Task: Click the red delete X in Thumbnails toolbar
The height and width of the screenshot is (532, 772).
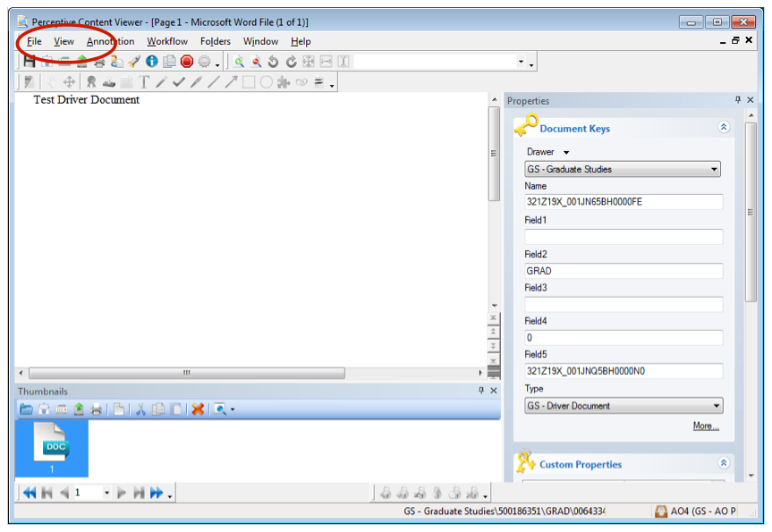Action: coord(198,409)
